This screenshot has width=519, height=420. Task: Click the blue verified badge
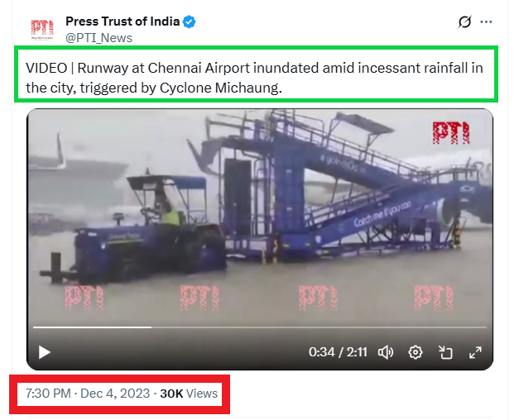click(x=190, y=21)
